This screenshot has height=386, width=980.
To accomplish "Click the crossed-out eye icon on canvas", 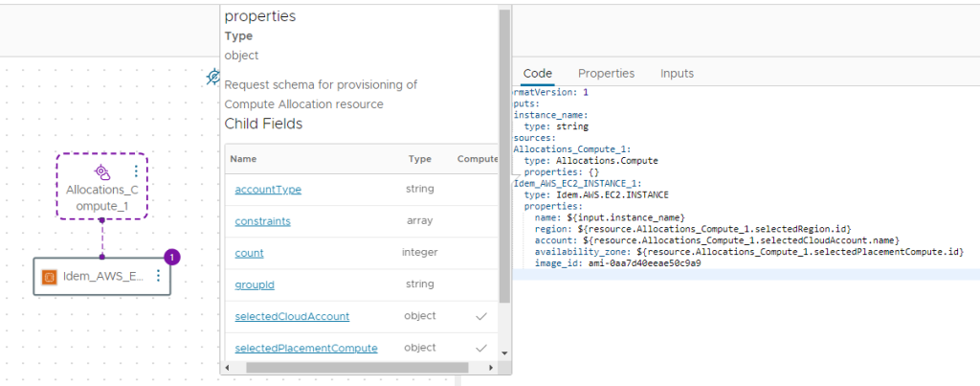I will (214, 77).
